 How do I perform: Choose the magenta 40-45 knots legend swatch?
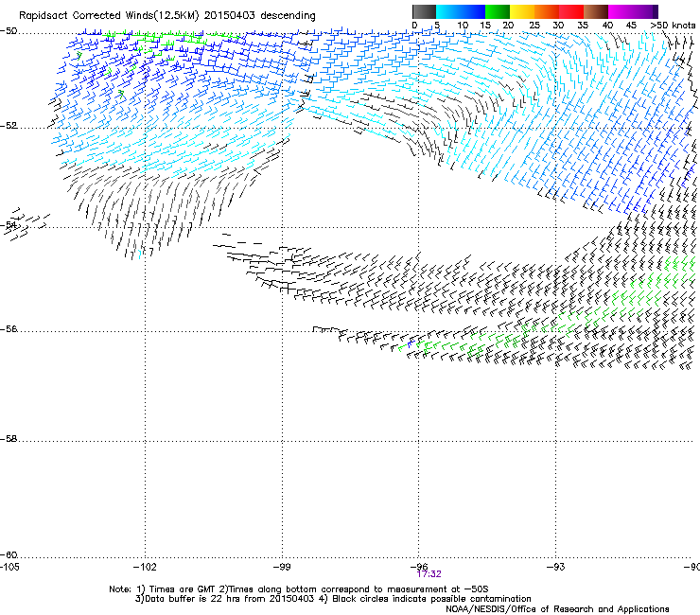tap(621, 11)
